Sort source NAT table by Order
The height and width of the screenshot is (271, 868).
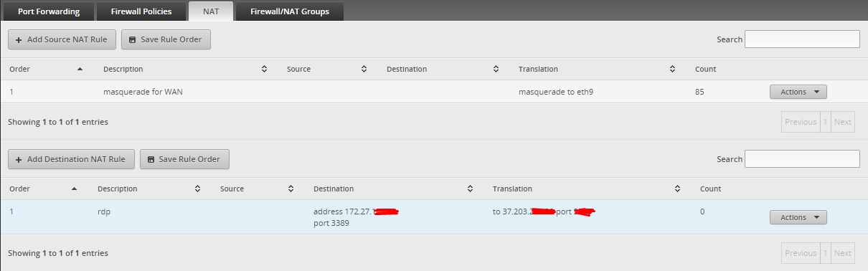(x=46, y=69)
